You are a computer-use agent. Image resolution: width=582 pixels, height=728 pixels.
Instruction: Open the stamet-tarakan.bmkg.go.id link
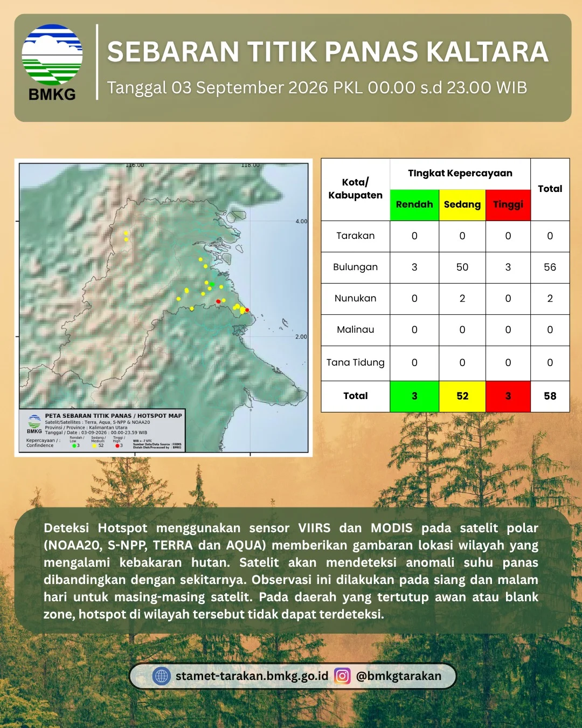tap(252, 676)
